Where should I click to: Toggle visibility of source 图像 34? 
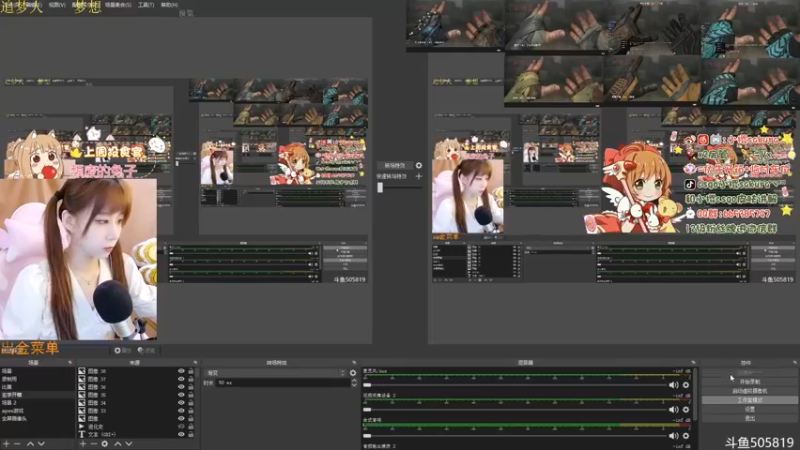(181, 403)
